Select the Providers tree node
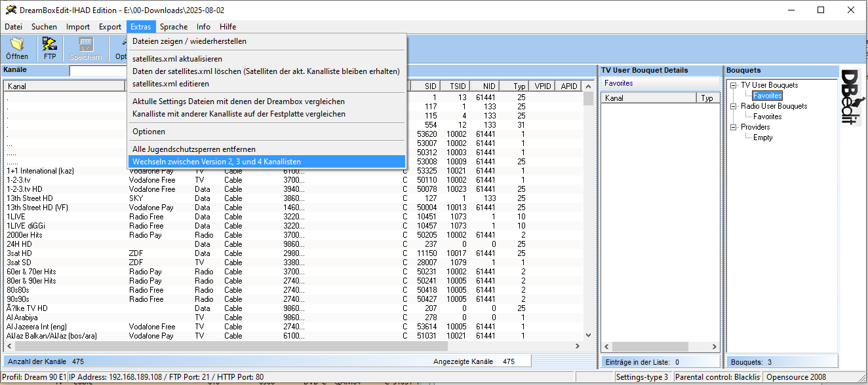Screen dimensions: 868x385 click(x=755, y=127)
